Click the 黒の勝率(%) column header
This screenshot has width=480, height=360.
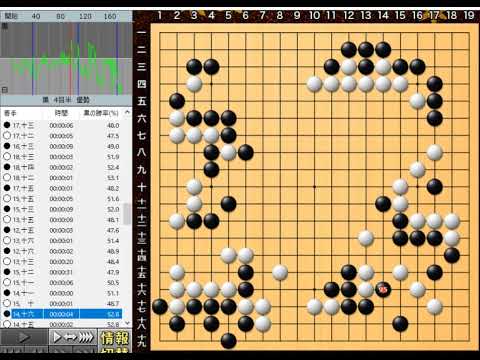click(x=101, y=113)
